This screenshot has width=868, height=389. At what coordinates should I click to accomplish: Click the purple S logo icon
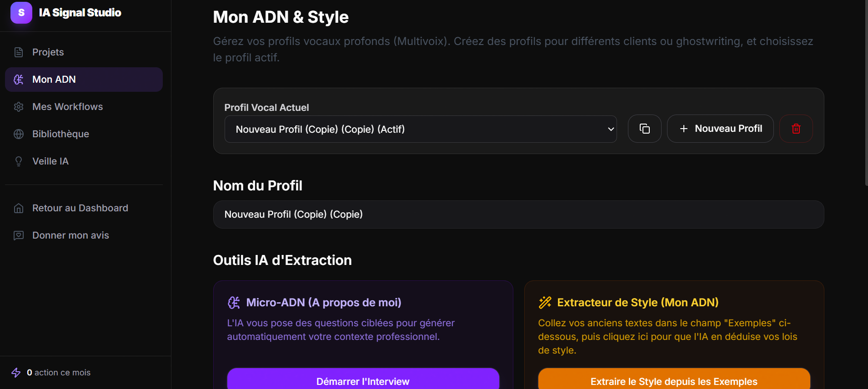21,12
